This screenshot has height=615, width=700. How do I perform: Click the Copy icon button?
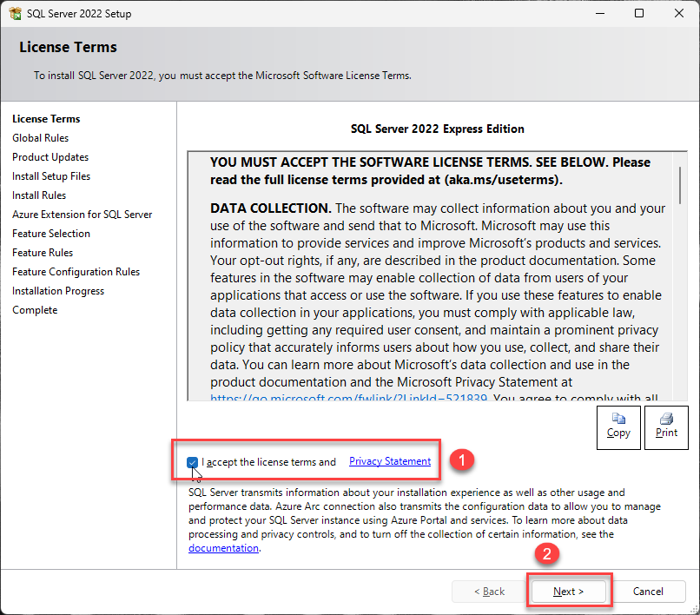(618, 427)
